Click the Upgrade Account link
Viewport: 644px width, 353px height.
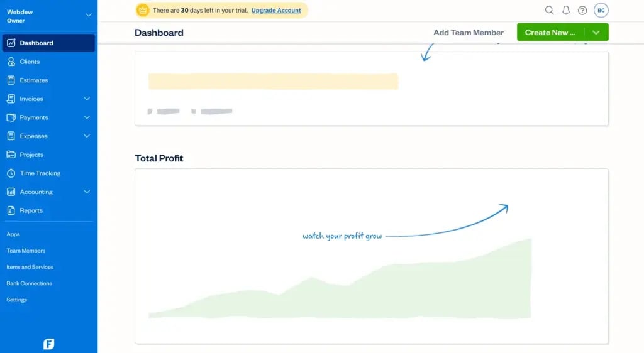[x=276, y=10]
